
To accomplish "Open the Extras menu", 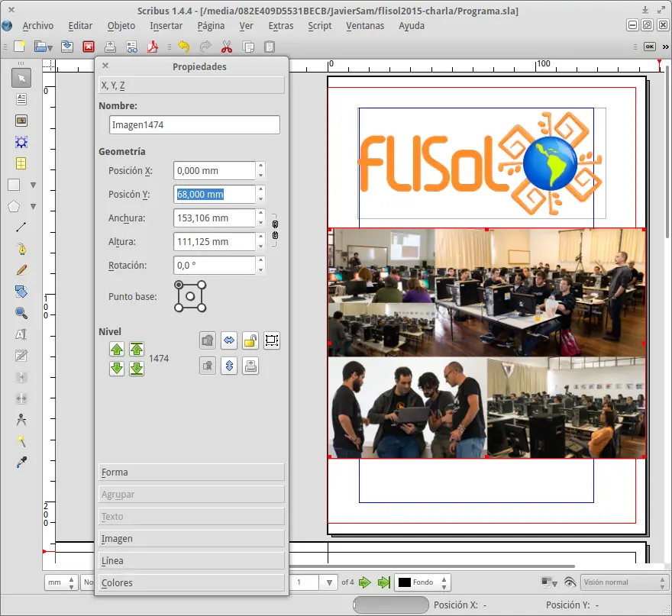I will click(281, 26).
